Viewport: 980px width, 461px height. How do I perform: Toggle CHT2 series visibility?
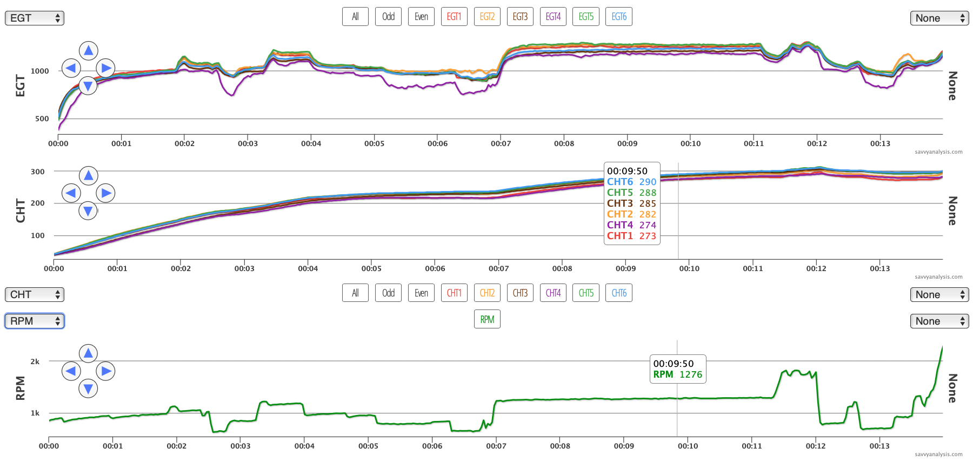(x=487, y=293)
